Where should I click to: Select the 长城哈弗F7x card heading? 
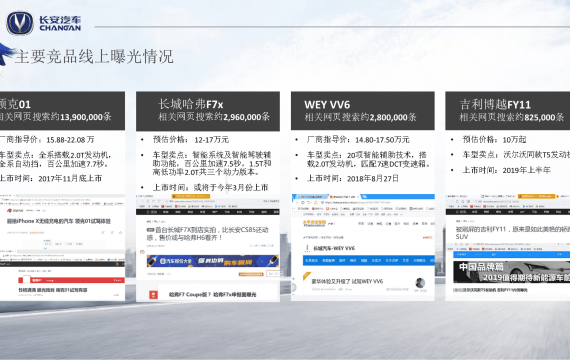coord(190,104)
